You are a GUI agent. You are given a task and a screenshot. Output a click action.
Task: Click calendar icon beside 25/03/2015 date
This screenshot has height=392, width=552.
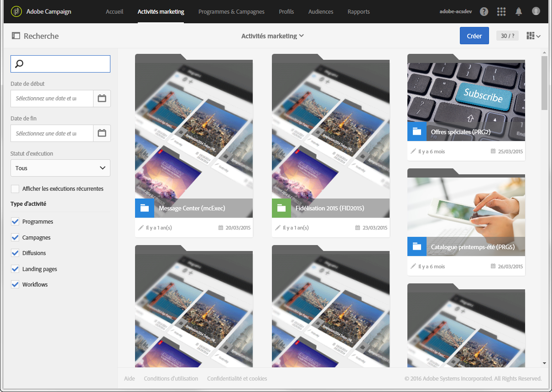[x=493, y=151]
